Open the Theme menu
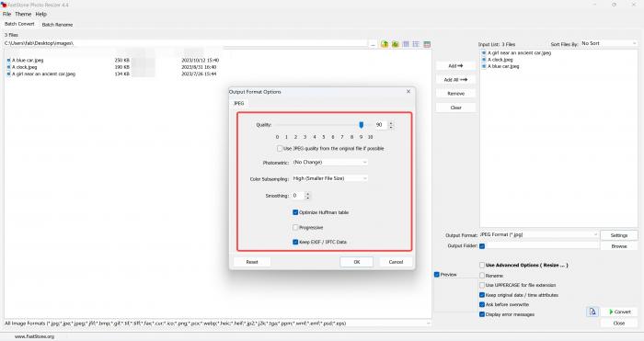644x341 pixels. point(23,14)
